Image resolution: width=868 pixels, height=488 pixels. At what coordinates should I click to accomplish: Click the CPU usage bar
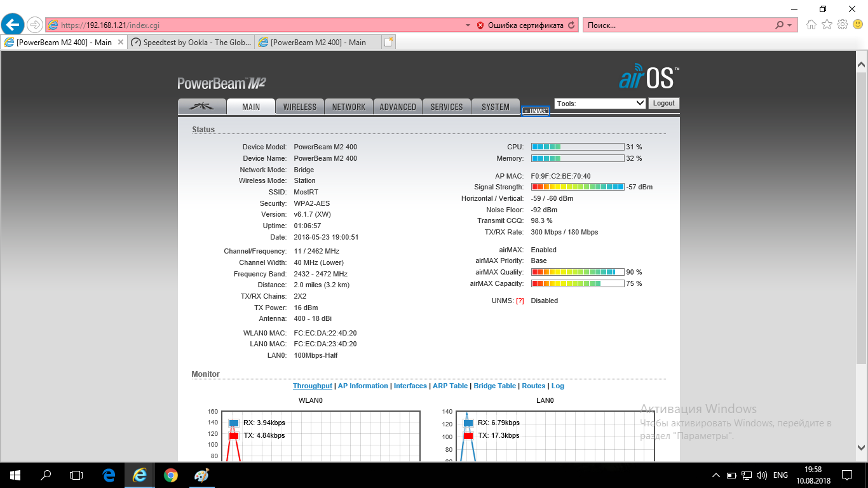pos(578,147)
